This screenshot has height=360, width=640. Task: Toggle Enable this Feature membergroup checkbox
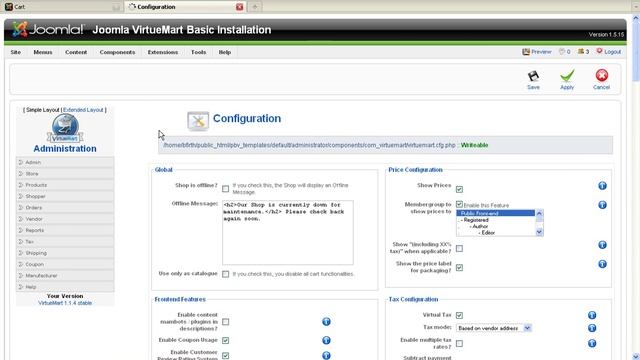click(459, 204)
